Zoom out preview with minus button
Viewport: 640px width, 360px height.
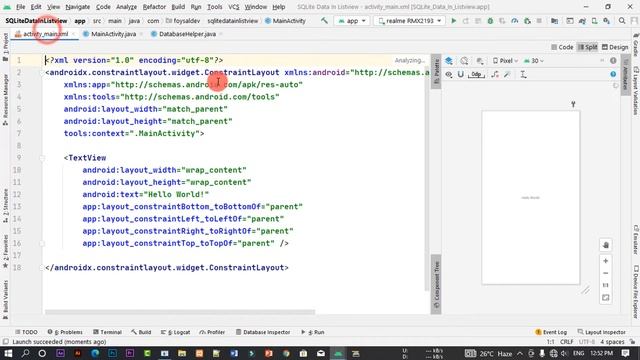[x=606, y=273]
